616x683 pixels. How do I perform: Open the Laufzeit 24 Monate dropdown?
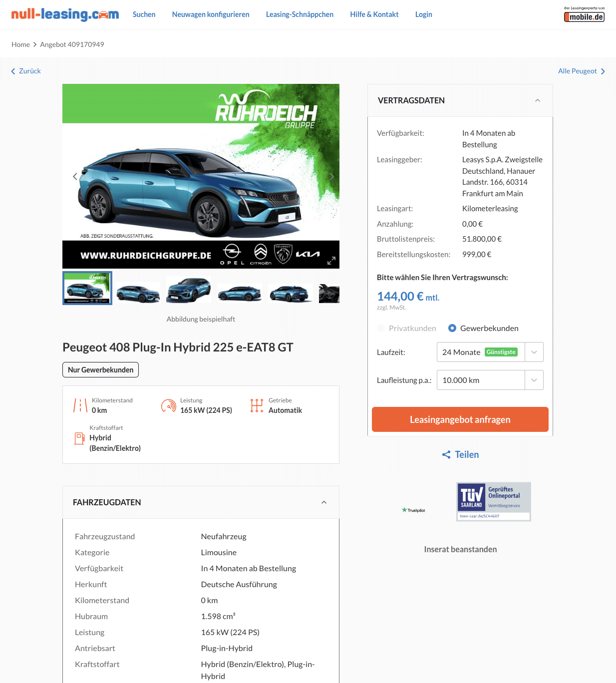(490, 352)
